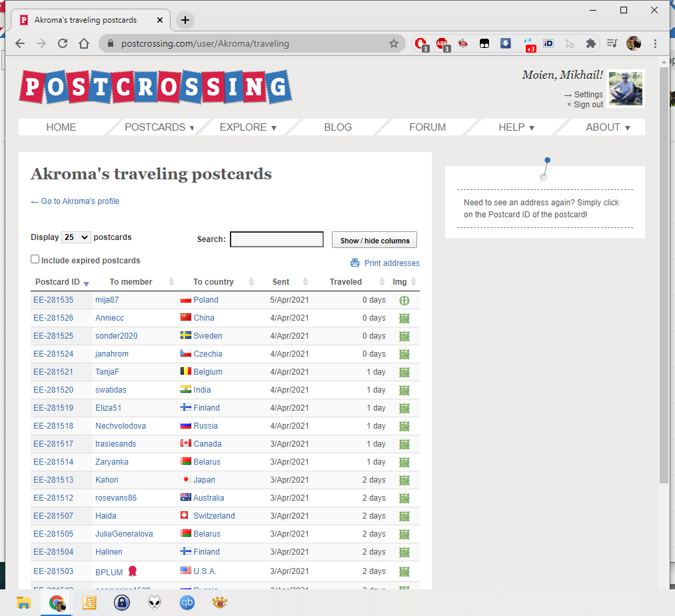Open the Chrome three-dot menu
675x616 pixels.
coord(655,43)
